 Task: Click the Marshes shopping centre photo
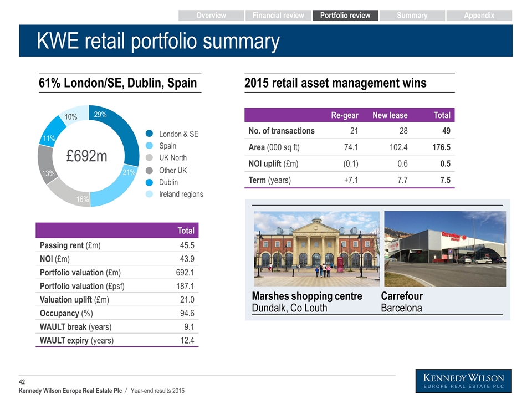coord(316,249)
